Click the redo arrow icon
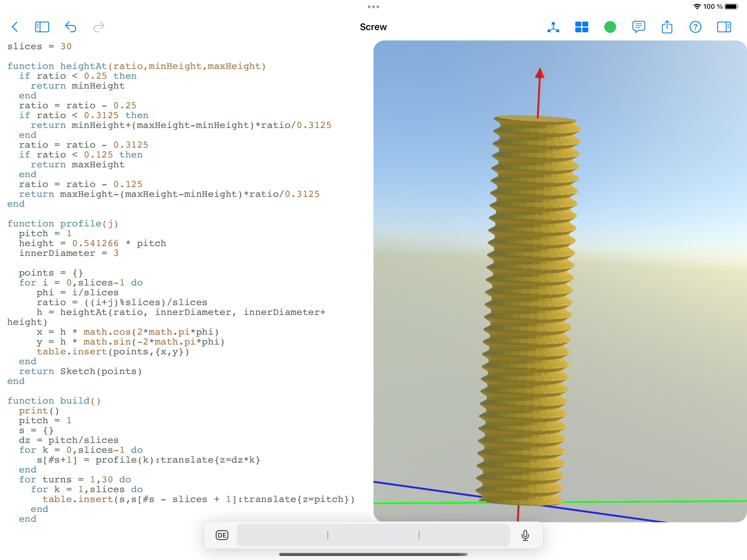Viewport: 747px width, 560px height. [x=99, y=27]
